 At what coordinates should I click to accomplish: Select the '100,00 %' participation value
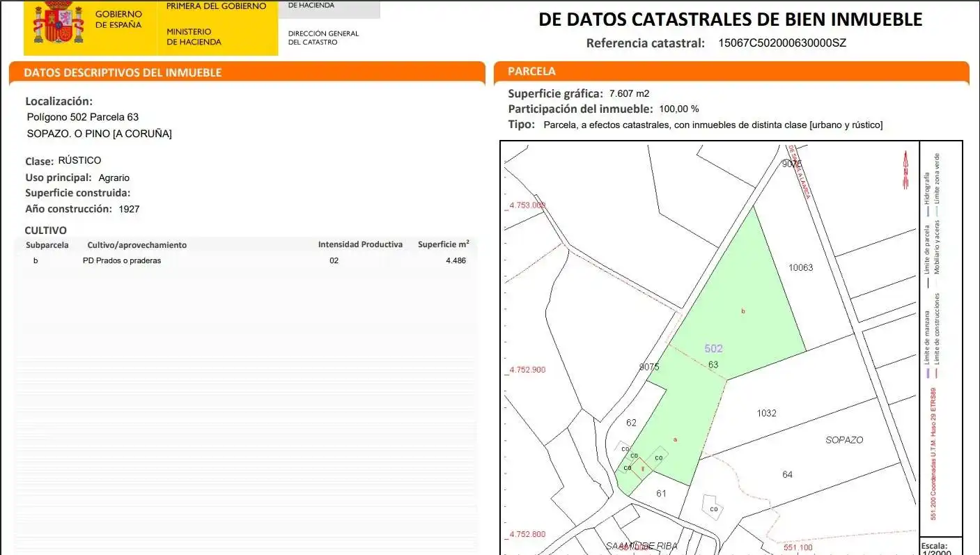point(679,109)
